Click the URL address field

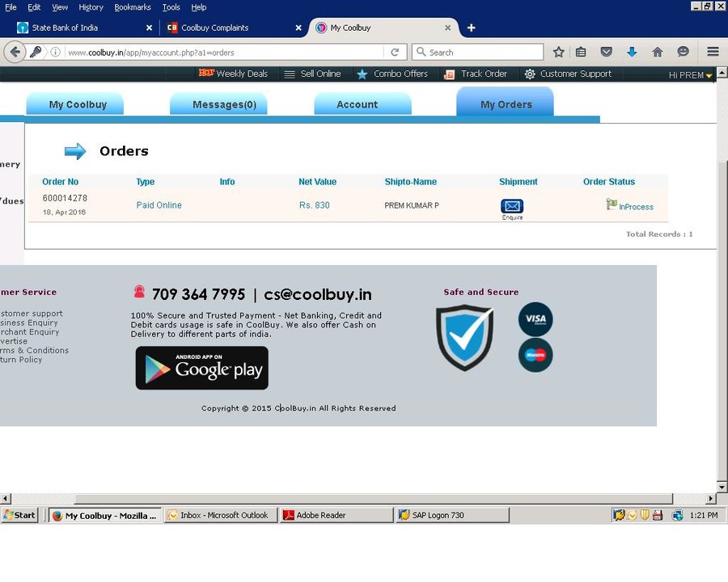[223, 52]
